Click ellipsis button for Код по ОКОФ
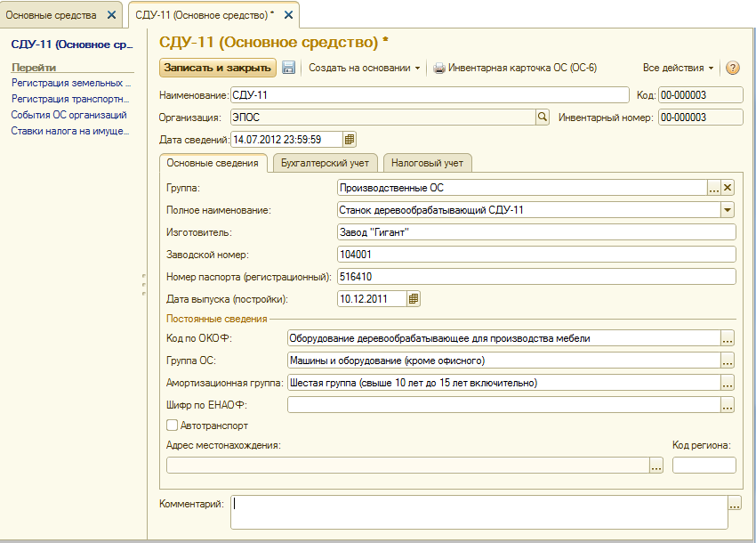 (x=728, y=338)
